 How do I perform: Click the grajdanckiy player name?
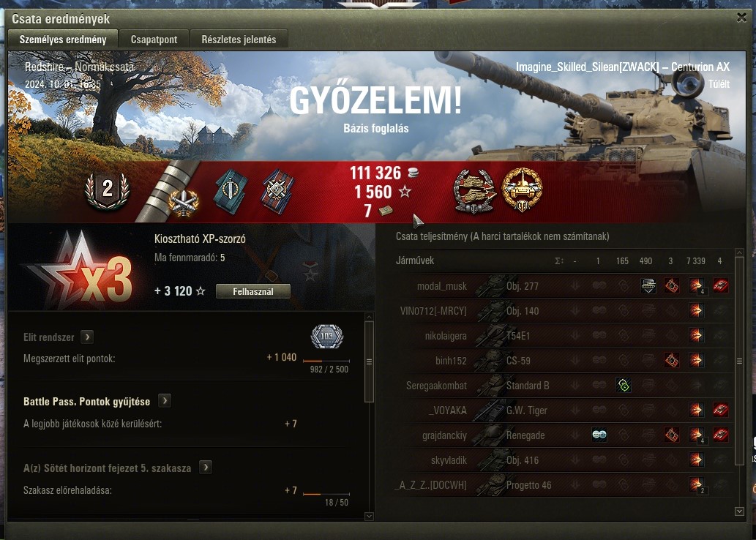click(x=444, y=435)
